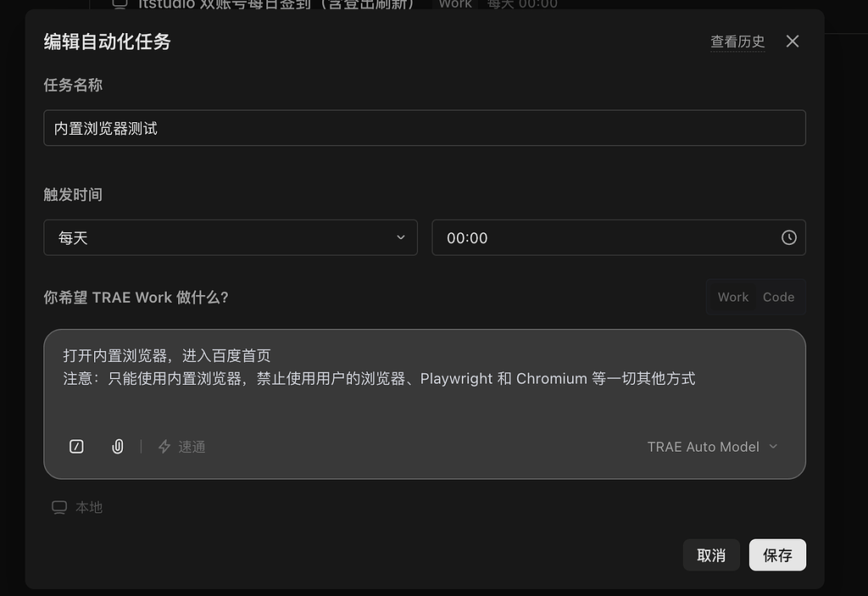This screenshot has width=868, height=596.
Task: Open the 每天 frequency dropdown
Action: coord(231,237)
